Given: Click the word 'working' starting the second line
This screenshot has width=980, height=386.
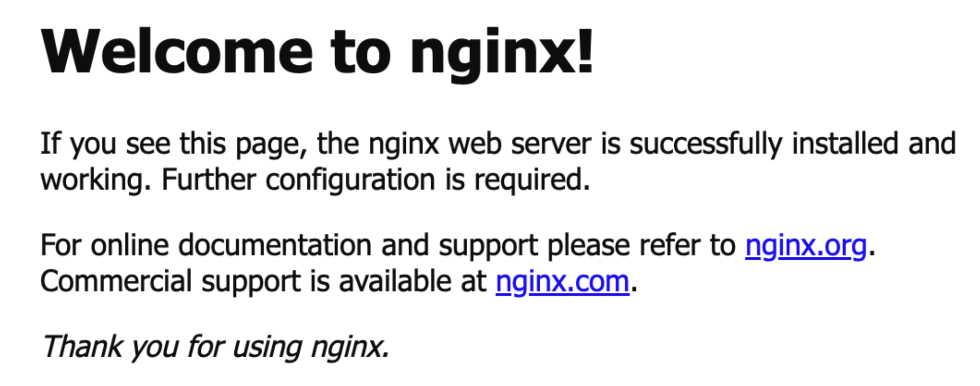Looking at the screenshot, I should [92, 181].
